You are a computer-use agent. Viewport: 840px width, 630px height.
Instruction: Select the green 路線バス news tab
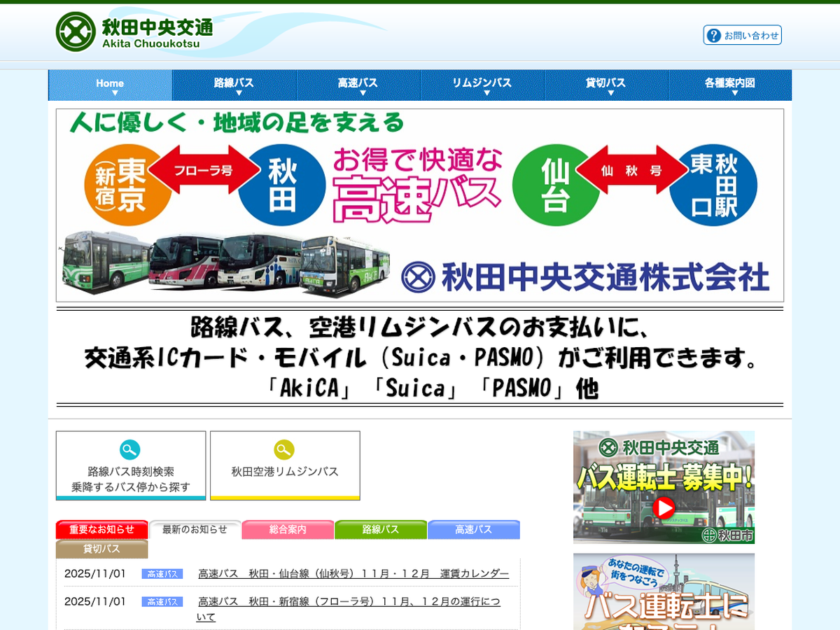click(x=380, y=530)
